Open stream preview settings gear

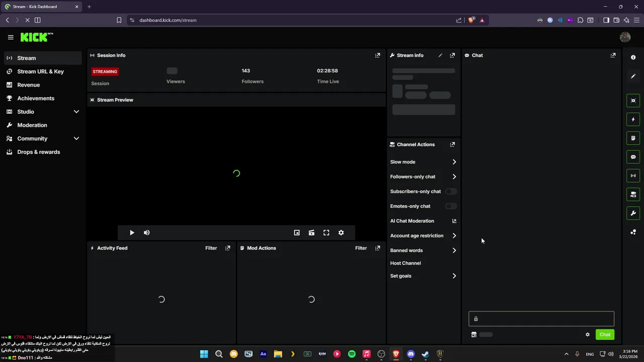point(341,232)
